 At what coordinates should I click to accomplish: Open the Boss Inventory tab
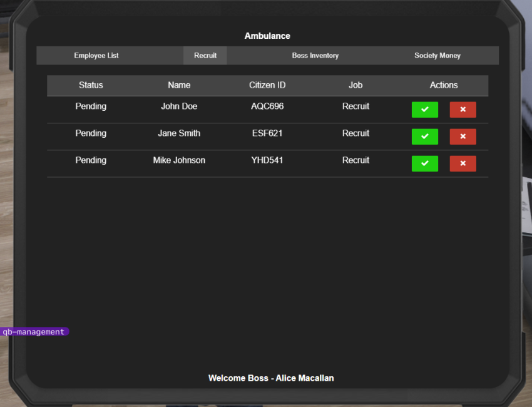(x=315, y=56)
